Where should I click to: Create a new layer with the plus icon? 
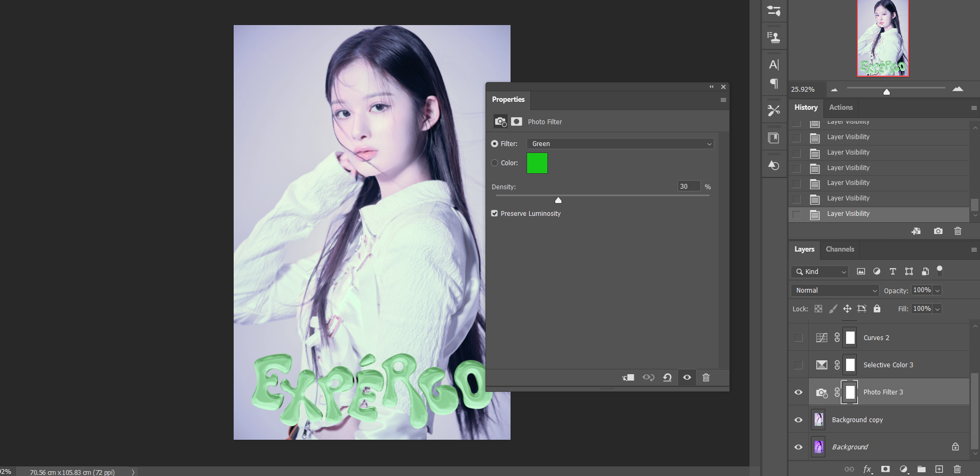tap(939, 469)
